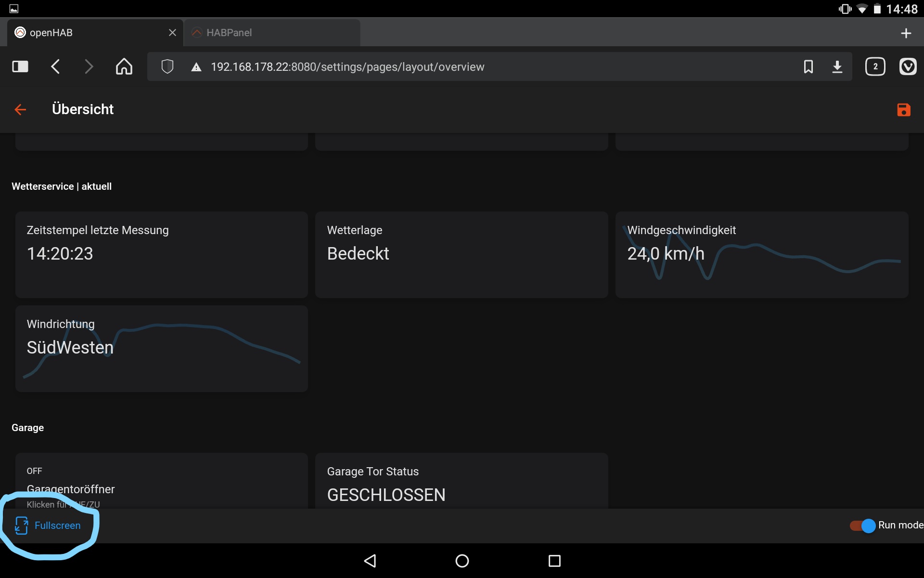Open the shield tracker blocker icon

pyautogui.click(x=167, y=66)
